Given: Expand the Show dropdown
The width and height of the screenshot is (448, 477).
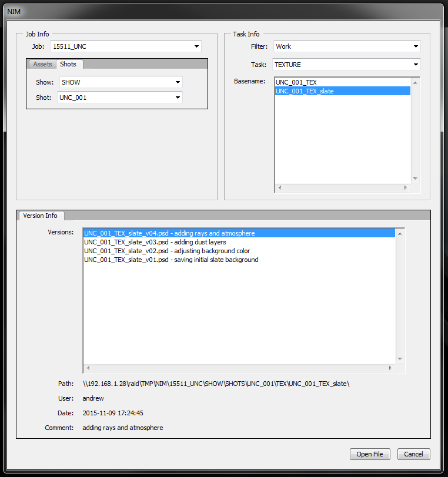Looking at the screenshot, I should pyautogui.click(x=120, y=82).
